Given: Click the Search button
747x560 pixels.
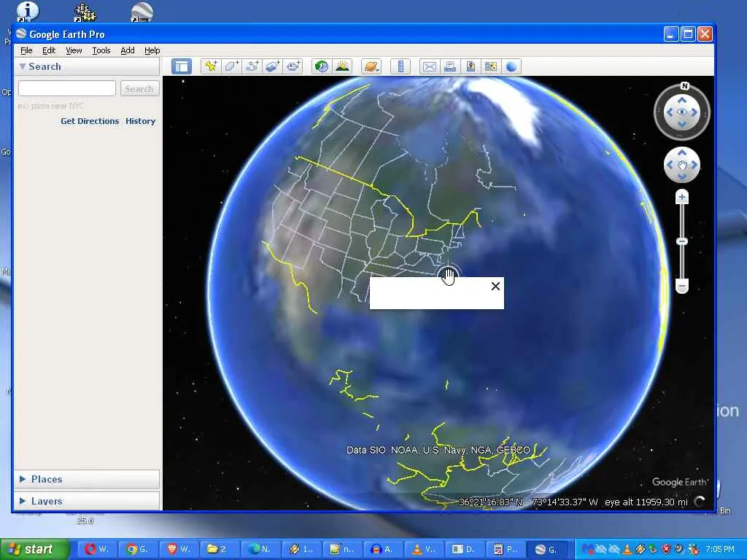Looking at the screenshot, I should pyautogui.click(x=139, y=88).
